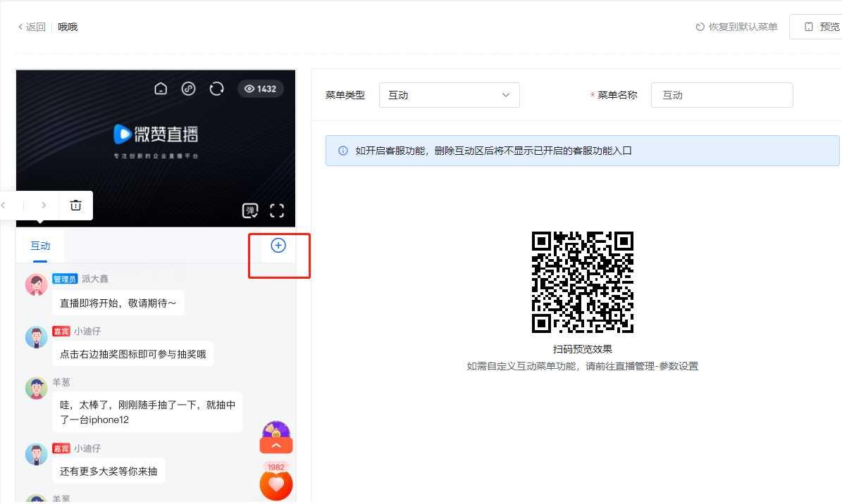This screenshot has height=504, width=842.
Task: Click the refresh icon in video player
Action: click(x=216, y=89)
